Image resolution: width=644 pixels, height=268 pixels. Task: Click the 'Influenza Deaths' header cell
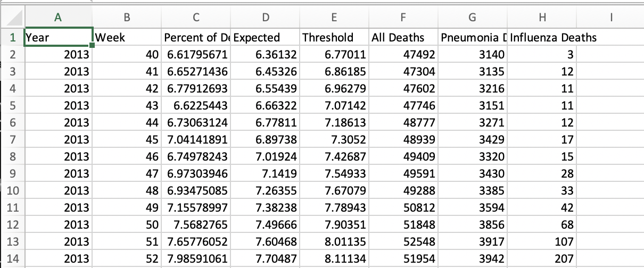tap(542, 37)
